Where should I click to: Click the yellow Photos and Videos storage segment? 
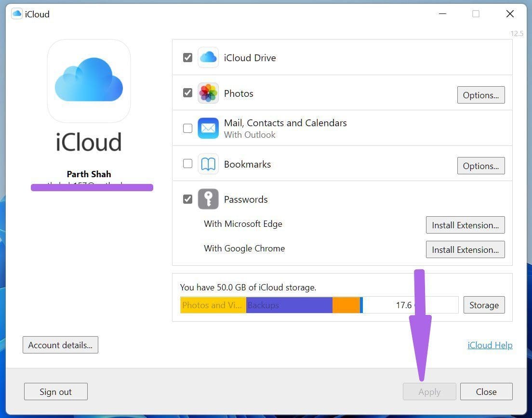[213, 305]
